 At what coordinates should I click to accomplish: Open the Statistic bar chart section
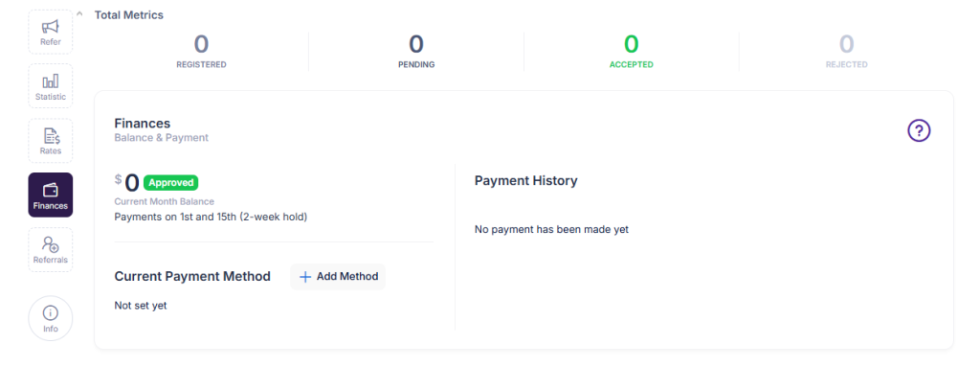(x=50, y=86)
